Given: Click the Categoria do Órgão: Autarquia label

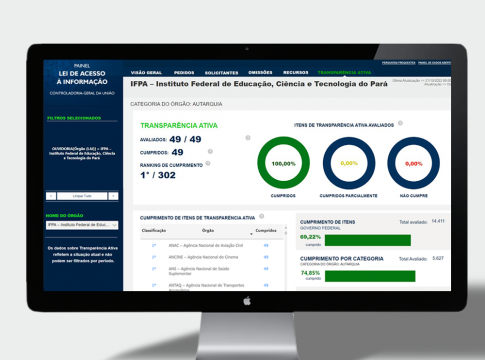Looking at the screenshot, I should 176,104.
